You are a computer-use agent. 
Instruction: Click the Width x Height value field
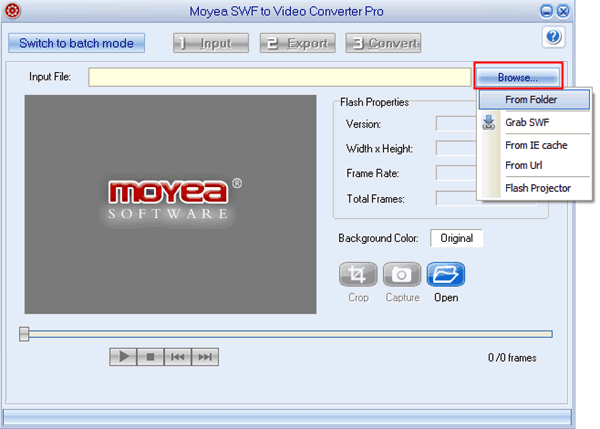[x=456, y=148]
